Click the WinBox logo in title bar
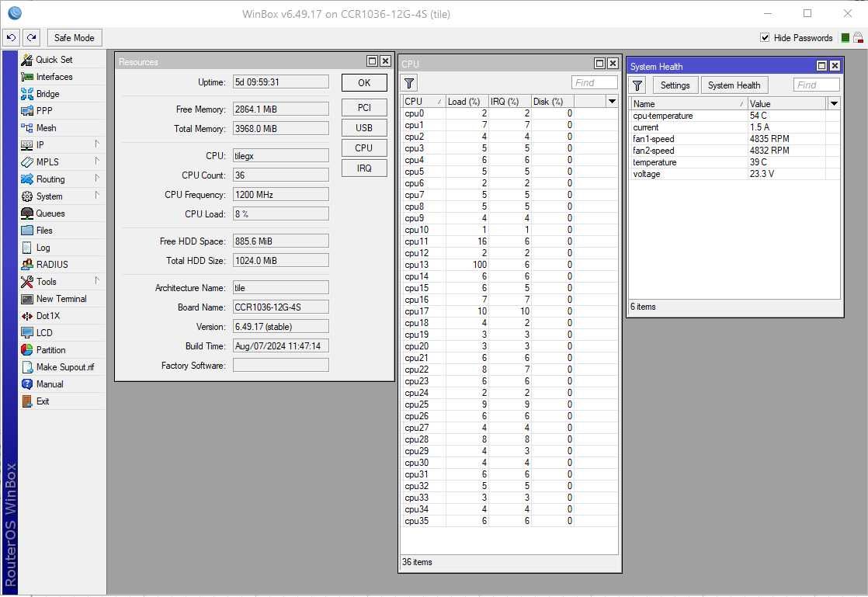This screenshot has width=868, height=597. (x=15, y=12)
